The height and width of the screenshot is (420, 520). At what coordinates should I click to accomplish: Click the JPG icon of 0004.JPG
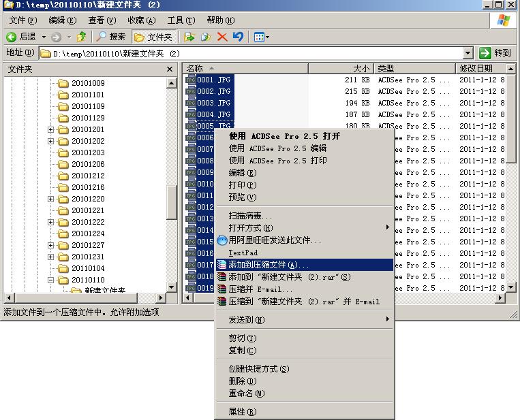191,114
